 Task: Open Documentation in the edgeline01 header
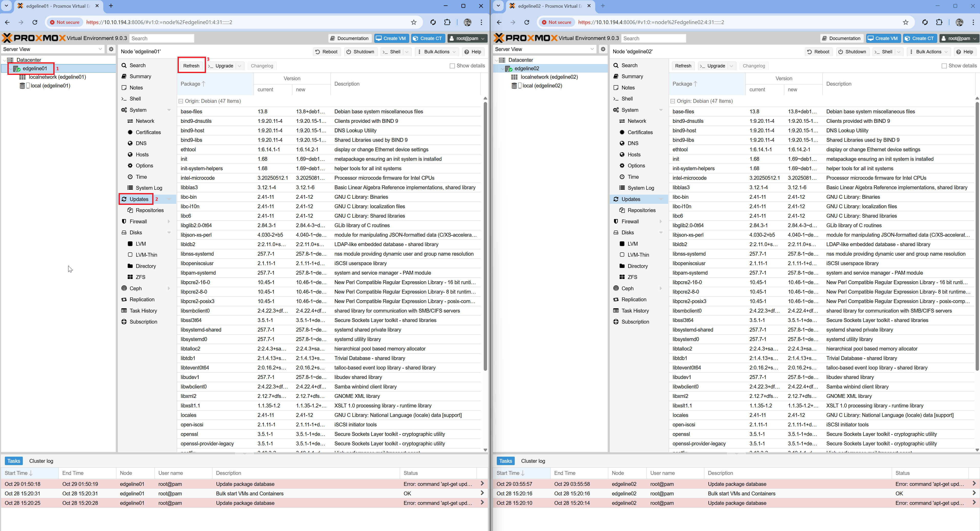[349, 38]
